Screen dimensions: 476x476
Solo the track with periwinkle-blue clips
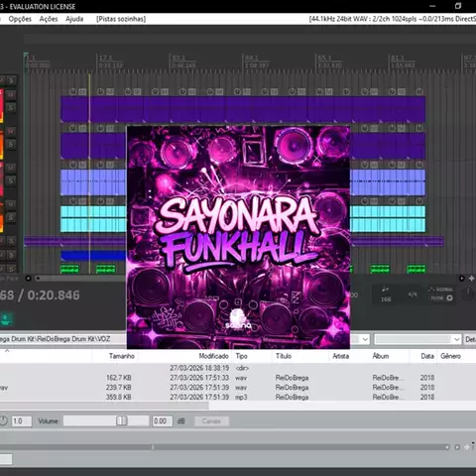(x=11, y=180)
